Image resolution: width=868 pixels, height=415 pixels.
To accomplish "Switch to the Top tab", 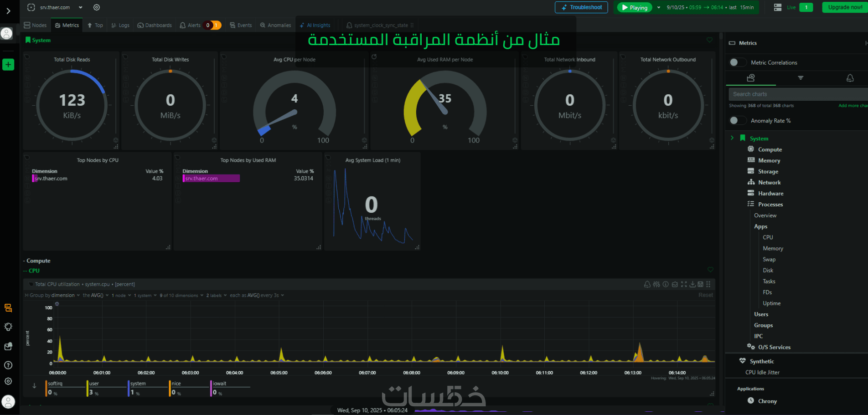I will [95, 25].
